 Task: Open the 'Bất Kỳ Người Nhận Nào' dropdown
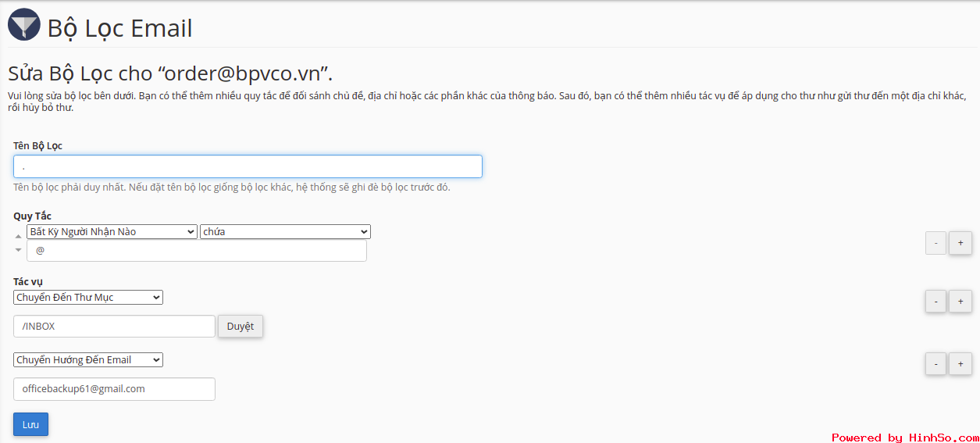(112, 231)
